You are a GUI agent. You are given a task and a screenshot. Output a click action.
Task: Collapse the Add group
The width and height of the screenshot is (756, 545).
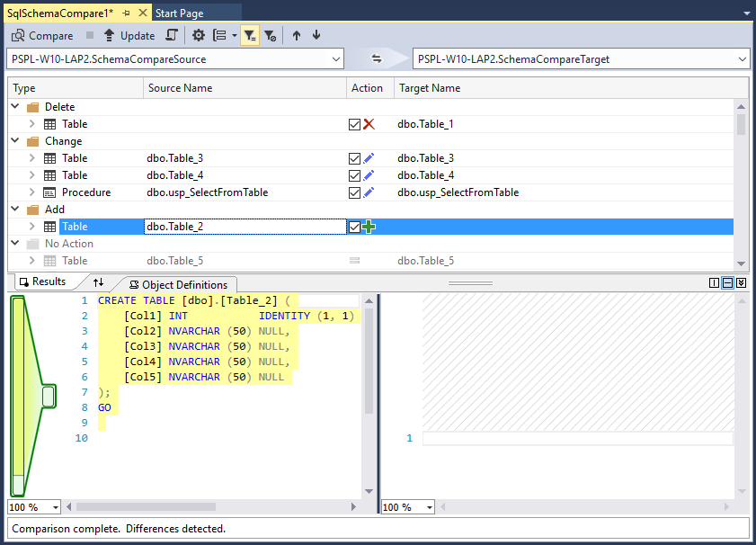point(15,209)
